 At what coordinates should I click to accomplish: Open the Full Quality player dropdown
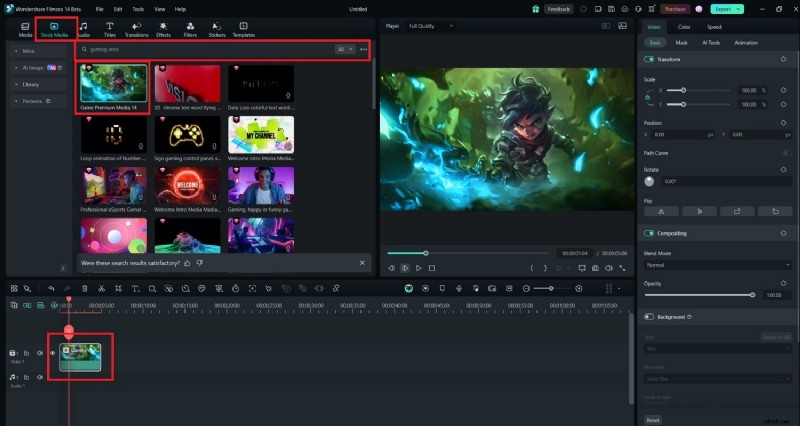(x=423, y=24)
